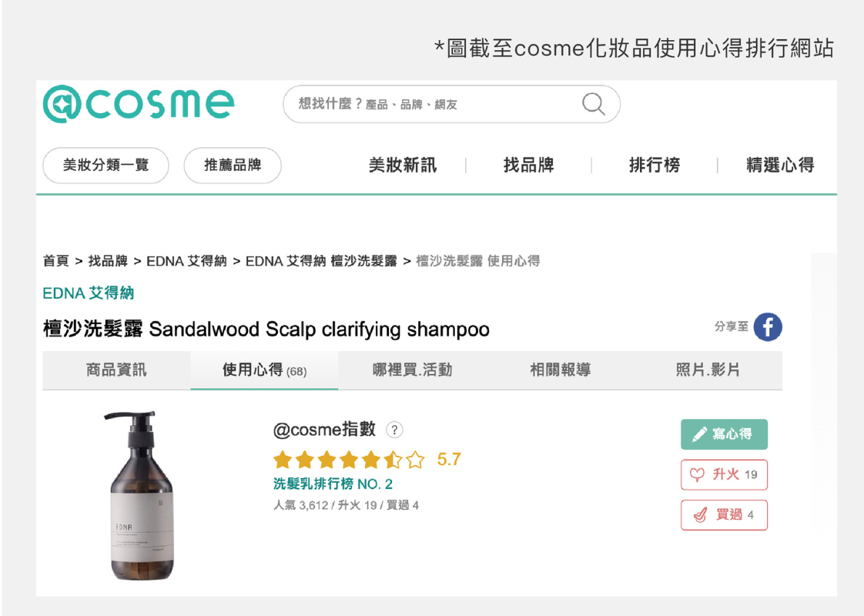Click the search magnifier icon
Image resolution: width=864 pixels, height=616 pixels.
593,104
